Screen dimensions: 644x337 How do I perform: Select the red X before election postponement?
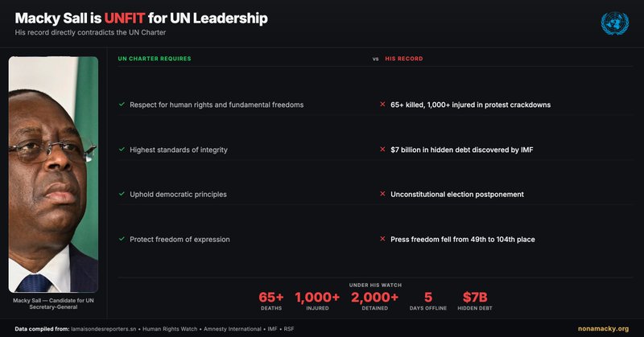(x=382, y=194)
